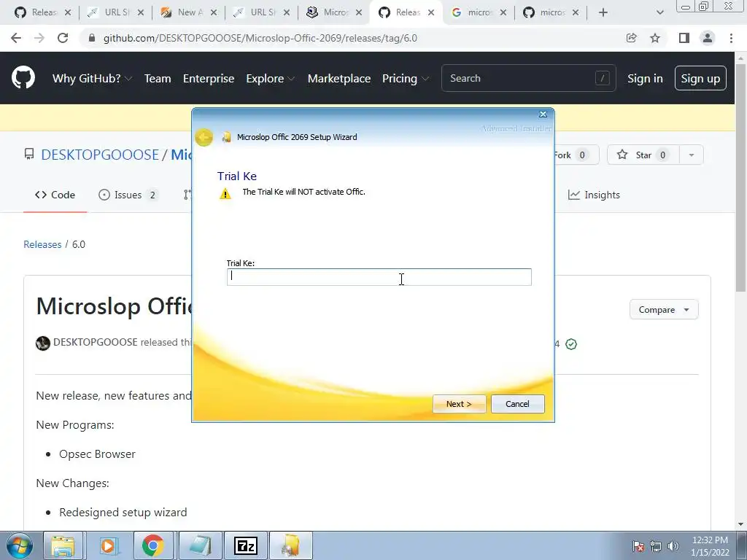Expand the Why GitHub? menu
The image size is (747, 560).
(x=92, y=78)
